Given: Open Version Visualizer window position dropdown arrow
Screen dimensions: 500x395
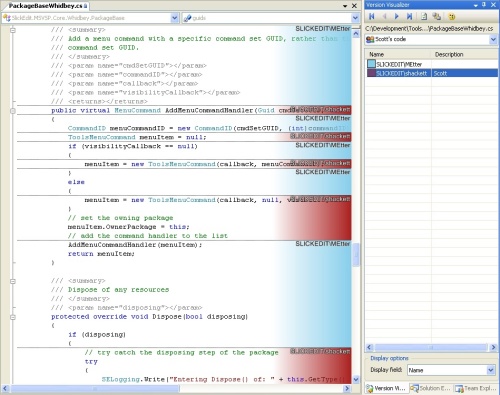Looking at the screenshot, I should pyautogui.click(x=475, y=5).
